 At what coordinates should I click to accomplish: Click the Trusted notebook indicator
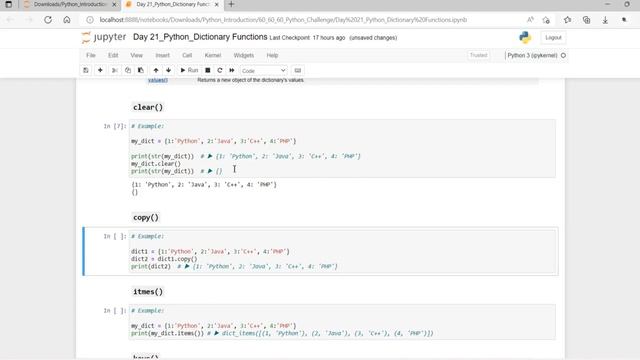(478, 55)
